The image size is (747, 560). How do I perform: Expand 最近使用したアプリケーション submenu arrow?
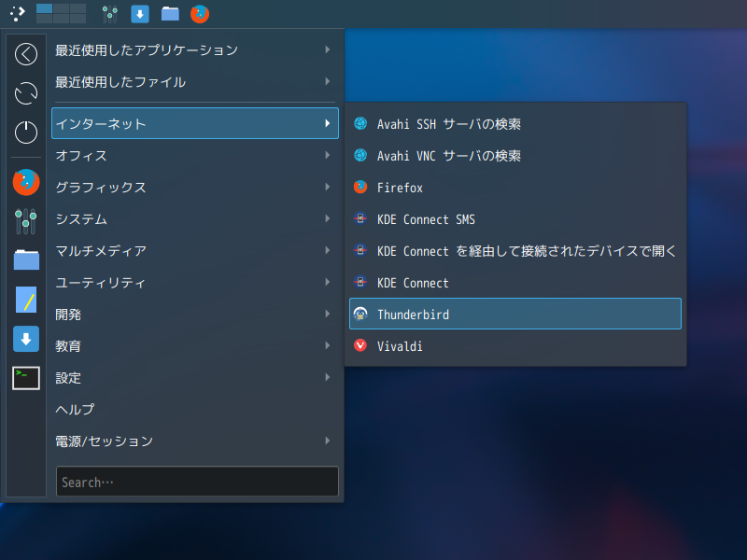(x=328, y=49)
